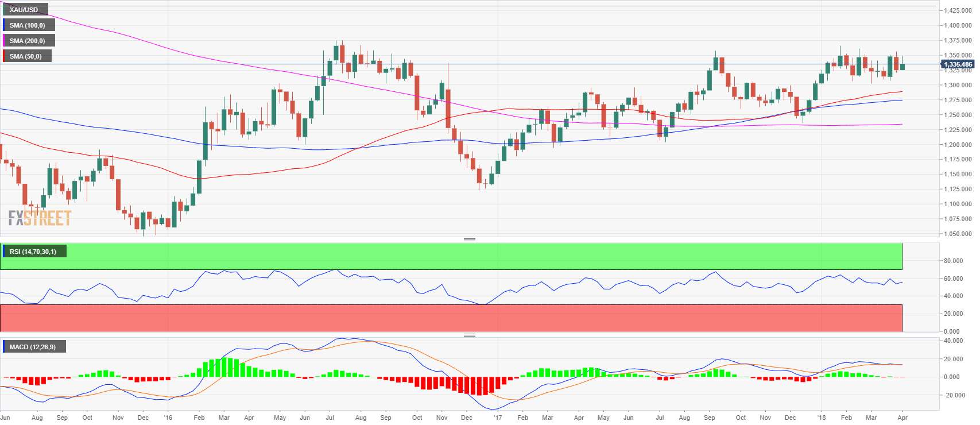
Task: Click the current price tag 1,335.486
Action: click(958, 64)
